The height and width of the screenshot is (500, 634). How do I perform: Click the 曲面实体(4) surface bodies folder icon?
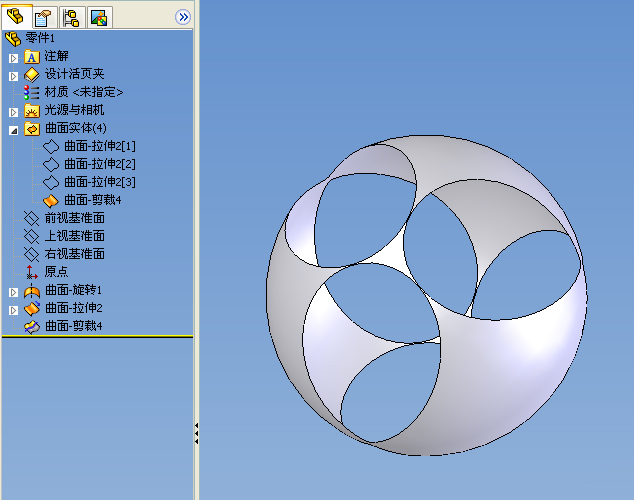(x=32, y=129)
